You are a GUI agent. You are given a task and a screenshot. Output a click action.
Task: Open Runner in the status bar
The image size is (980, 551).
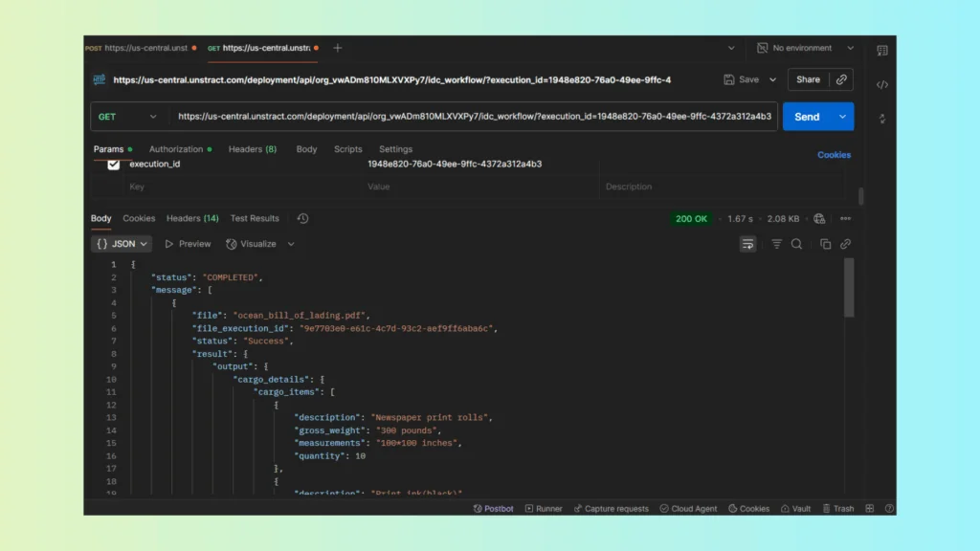tap(544, 509)
